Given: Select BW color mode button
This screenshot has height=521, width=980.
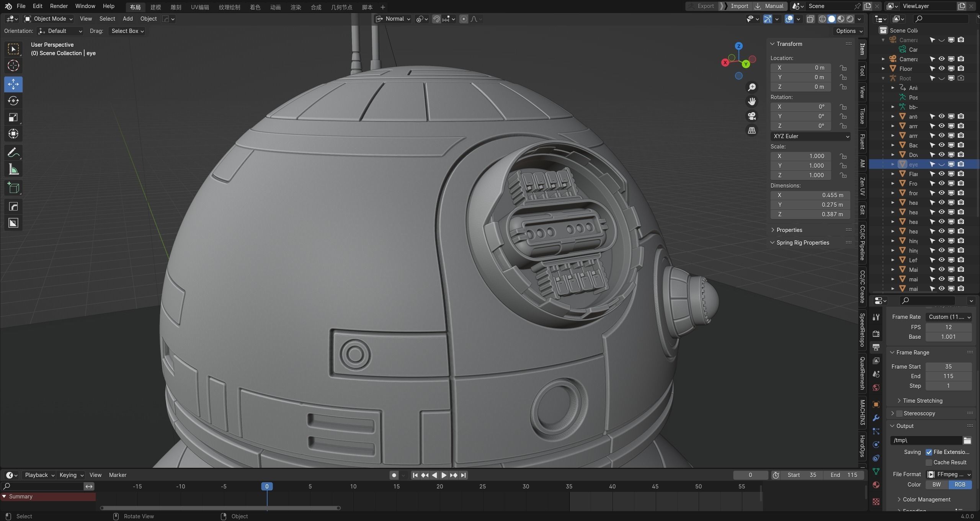Looking at the screenshot, I should [937, 485].
